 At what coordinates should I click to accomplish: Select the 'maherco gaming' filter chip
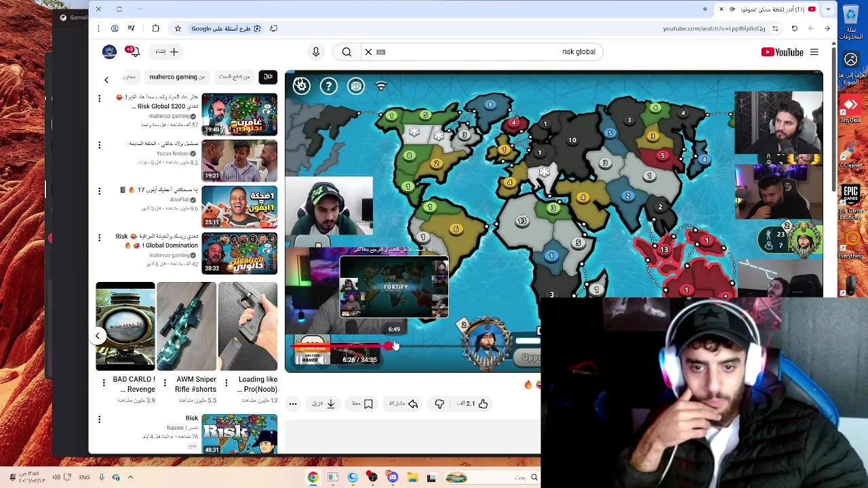[177, 77]
